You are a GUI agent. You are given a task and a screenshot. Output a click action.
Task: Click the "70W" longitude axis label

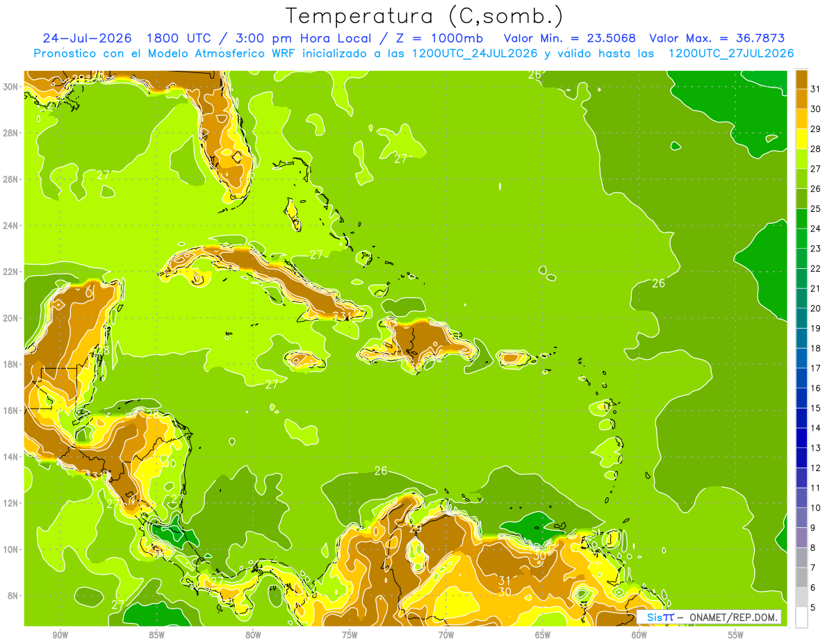(446, 635)
